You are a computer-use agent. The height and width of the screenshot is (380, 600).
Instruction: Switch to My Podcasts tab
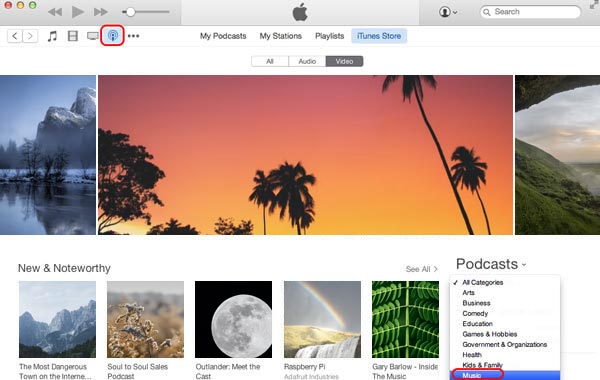223,36
